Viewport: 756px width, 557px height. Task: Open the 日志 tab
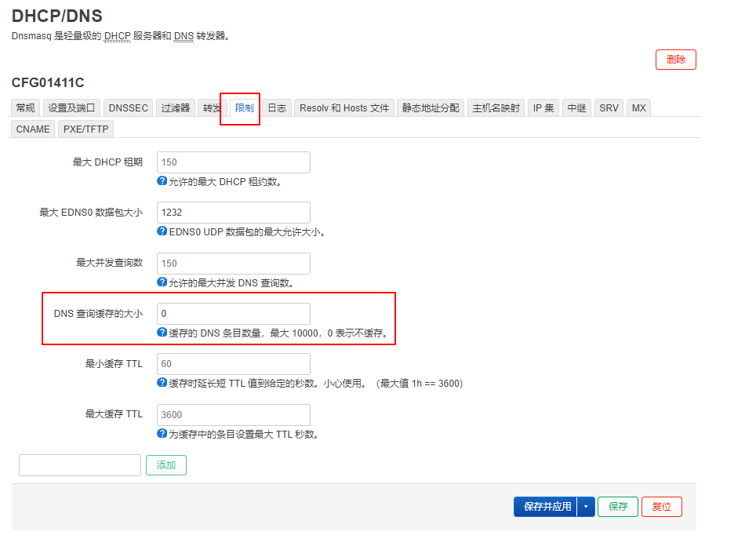click(278, 108)
